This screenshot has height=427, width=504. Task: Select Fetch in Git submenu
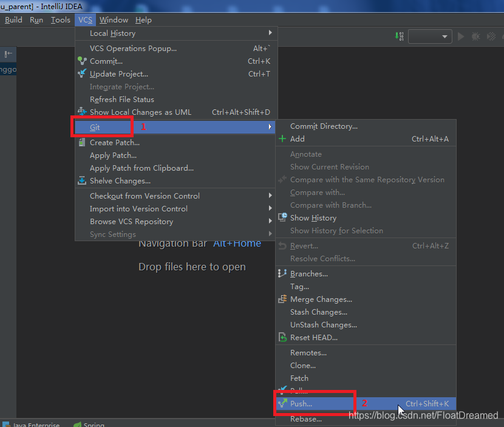[366, 378]
